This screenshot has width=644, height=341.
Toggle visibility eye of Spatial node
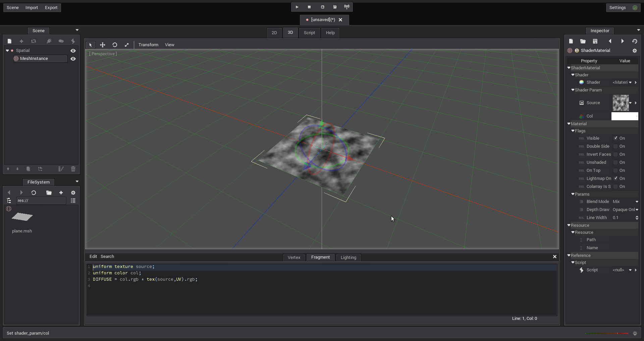point(73,51)
